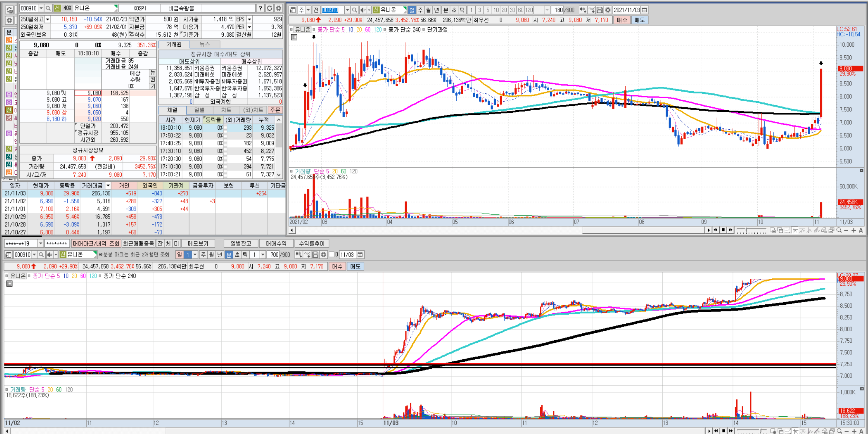Expand the PER dropdown arrow
The width and height of the screenshot is (868, 434).
pyautogui.click(x=250, y=27)
